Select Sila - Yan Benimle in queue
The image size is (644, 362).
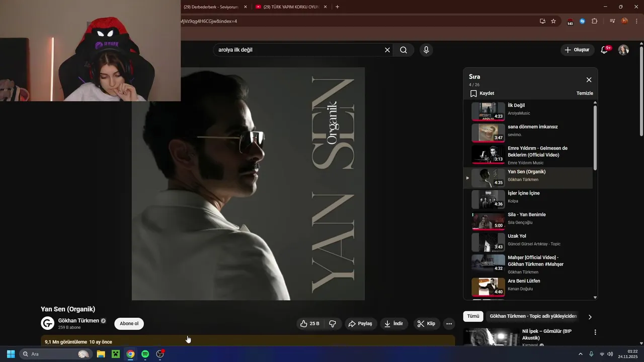[528, 221]
